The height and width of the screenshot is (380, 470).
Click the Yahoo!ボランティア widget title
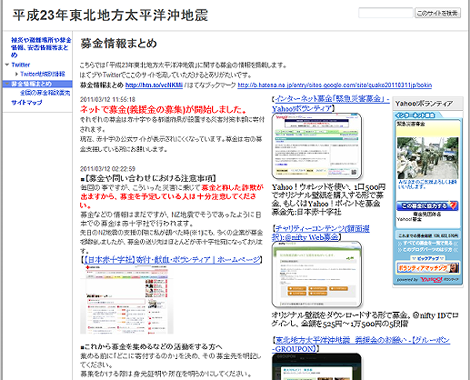(x=424, y=104)
